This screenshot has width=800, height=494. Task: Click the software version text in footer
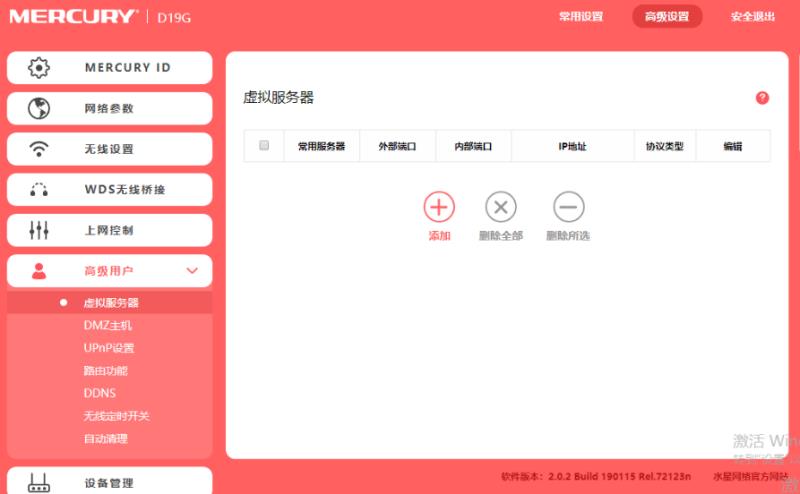[x=595, y=476]
